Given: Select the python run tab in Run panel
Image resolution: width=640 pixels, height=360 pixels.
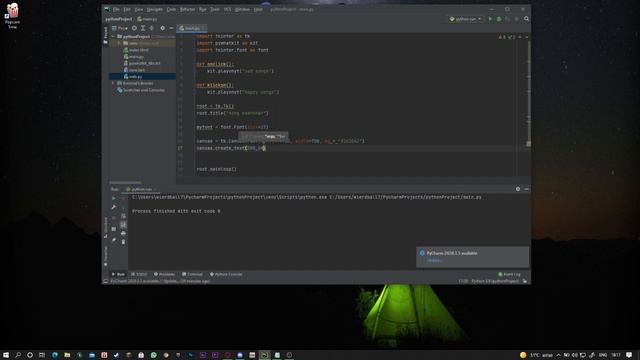Looking at the screenshot, I should click(140, 189).
